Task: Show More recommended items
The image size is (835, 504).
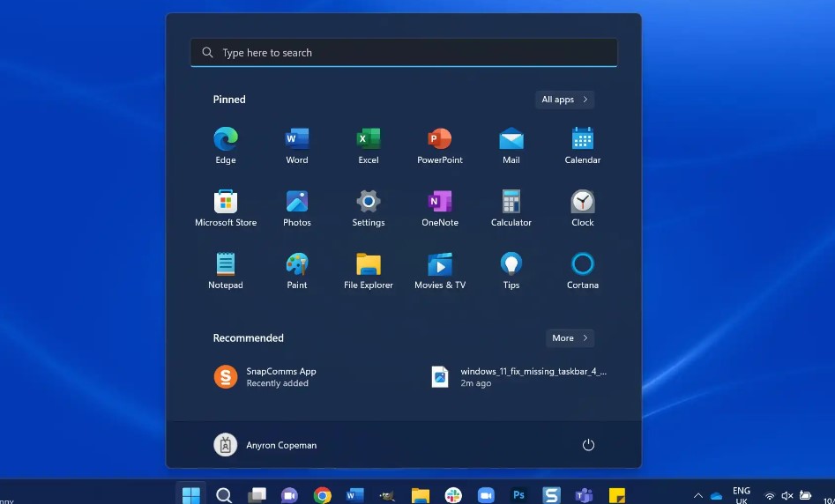Action: (570, 338)
